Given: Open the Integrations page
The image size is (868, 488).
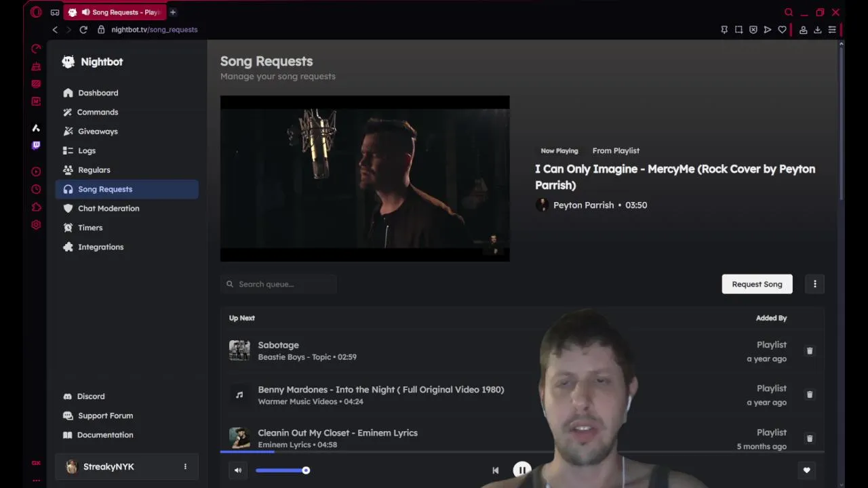Looking at the screenshot, I should (x=127, y=247).
